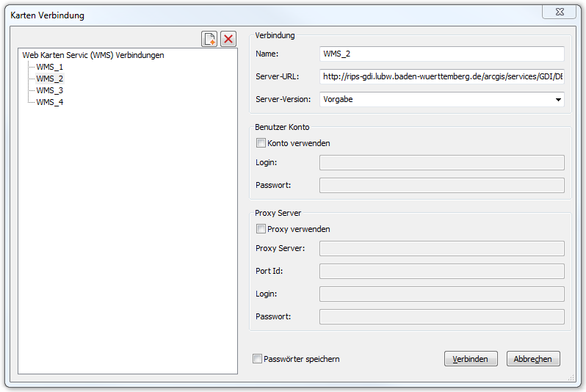Image resolution: width=586 pixels, height=392 pixels.
Task: Pick WMS_4 in the tree
Action: click(50, 102)
